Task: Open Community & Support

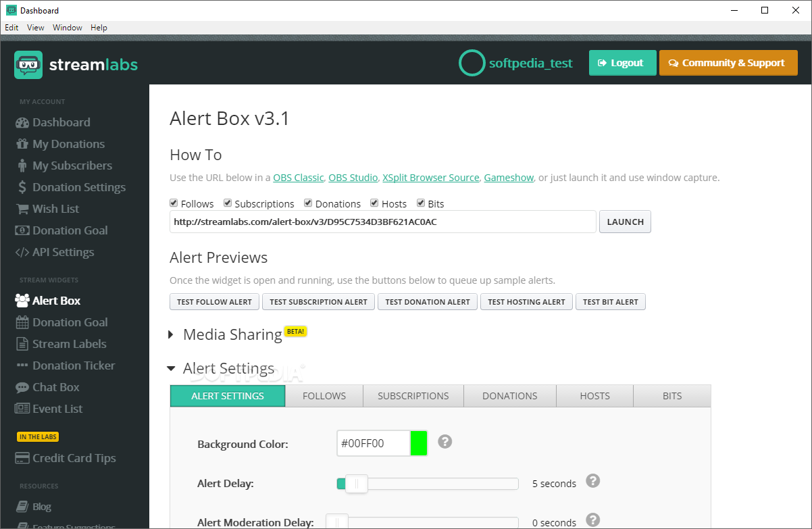Action: click(x=728, y=63)
